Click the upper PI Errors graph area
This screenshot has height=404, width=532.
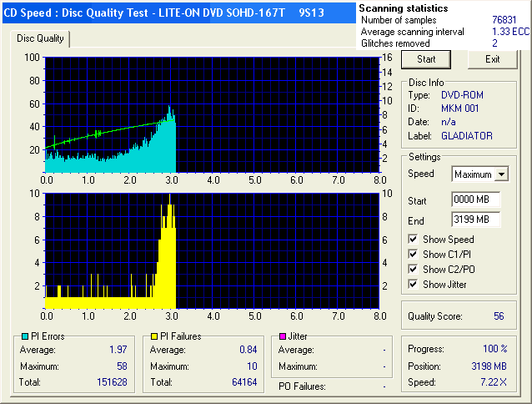click(212, 114)
